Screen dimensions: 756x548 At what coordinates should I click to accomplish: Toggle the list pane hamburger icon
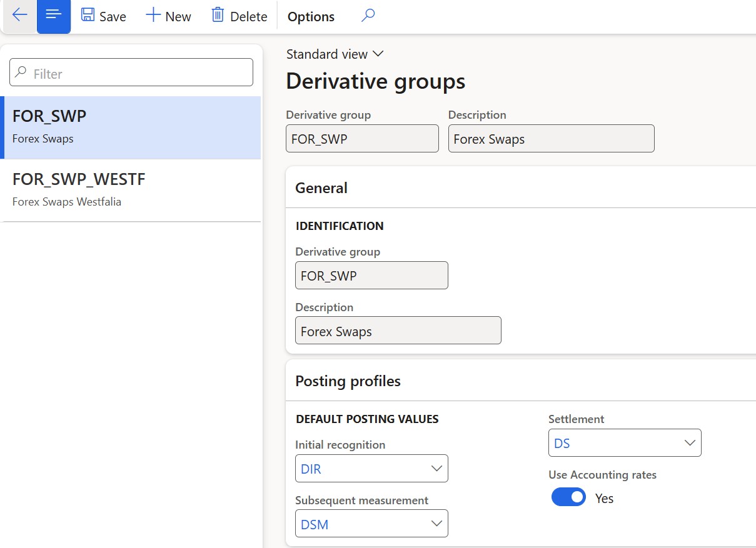click(54, 16)
